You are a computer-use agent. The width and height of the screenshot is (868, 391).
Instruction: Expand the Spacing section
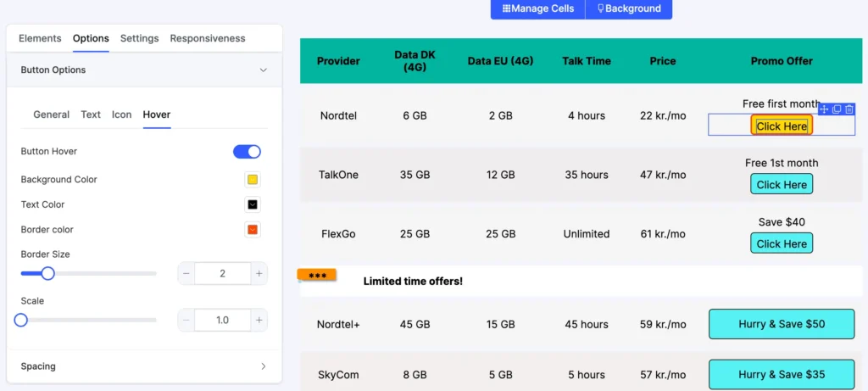coord(263,366)
